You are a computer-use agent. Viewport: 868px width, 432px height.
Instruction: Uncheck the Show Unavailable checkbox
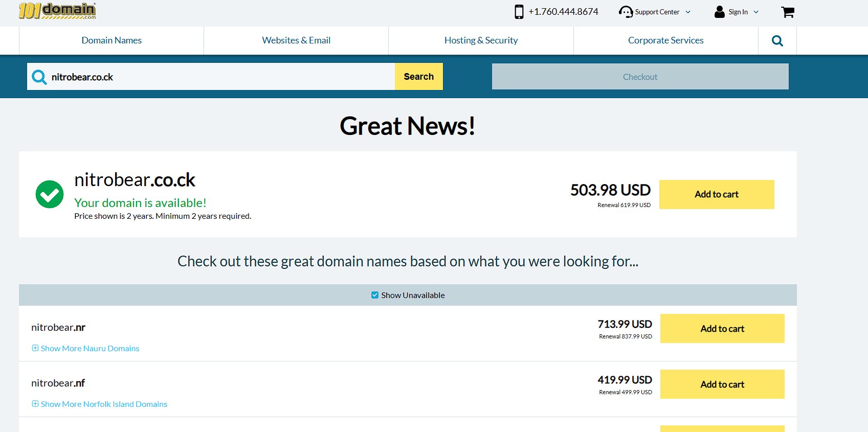[x=375, y=295]
